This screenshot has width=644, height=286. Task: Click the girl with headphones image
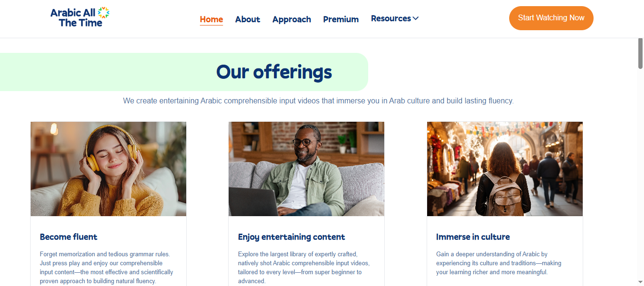coord(108,169)
